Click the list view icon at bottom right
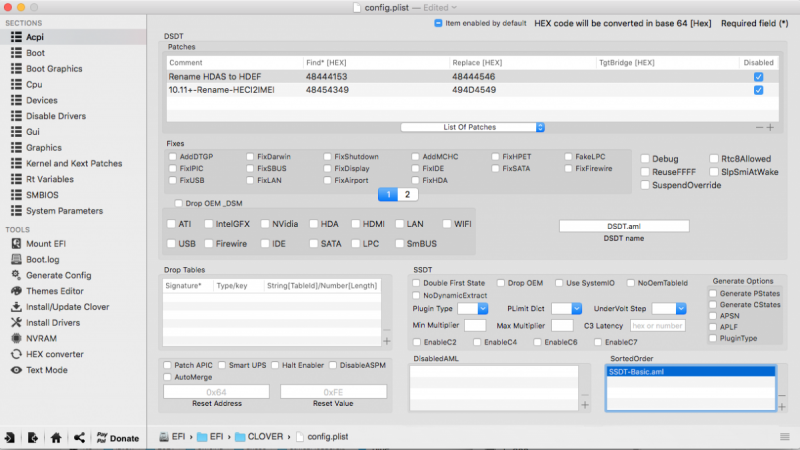Viewport: 800px width, 450px height. coord(785,437)
